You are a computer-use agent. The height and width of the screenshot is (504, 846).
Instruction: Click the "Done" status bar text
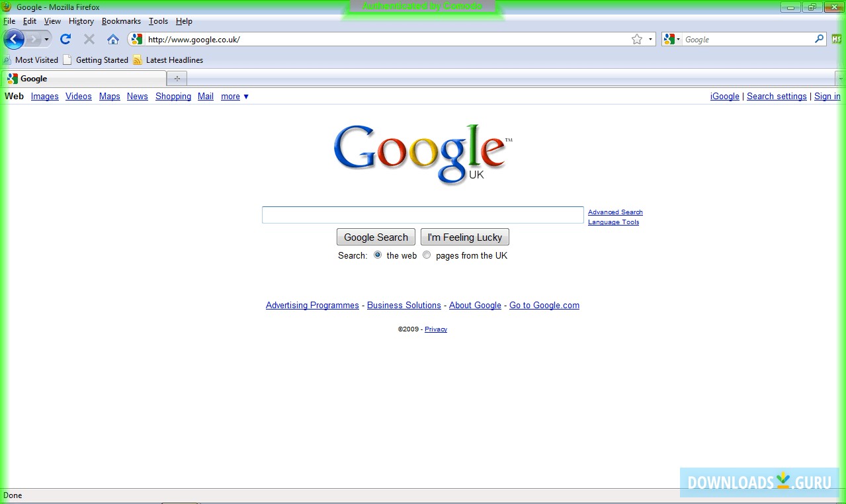click(x=13, y=495)
